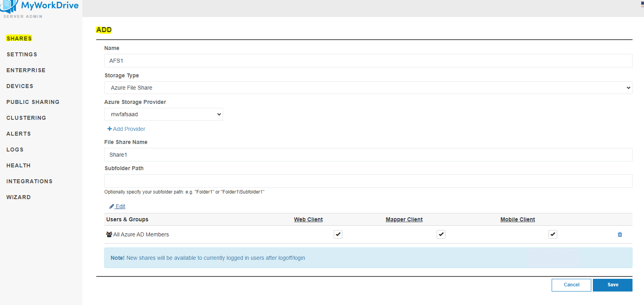Click the pencil Edit icon
The image size is (644, 305).
point(112,206)
